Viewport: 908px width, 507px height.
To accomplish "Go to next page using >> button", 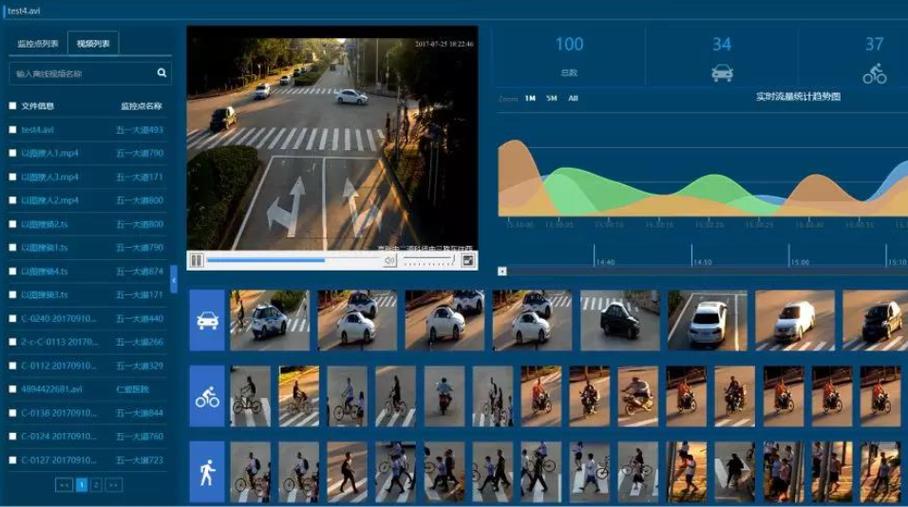I will 114,484.
